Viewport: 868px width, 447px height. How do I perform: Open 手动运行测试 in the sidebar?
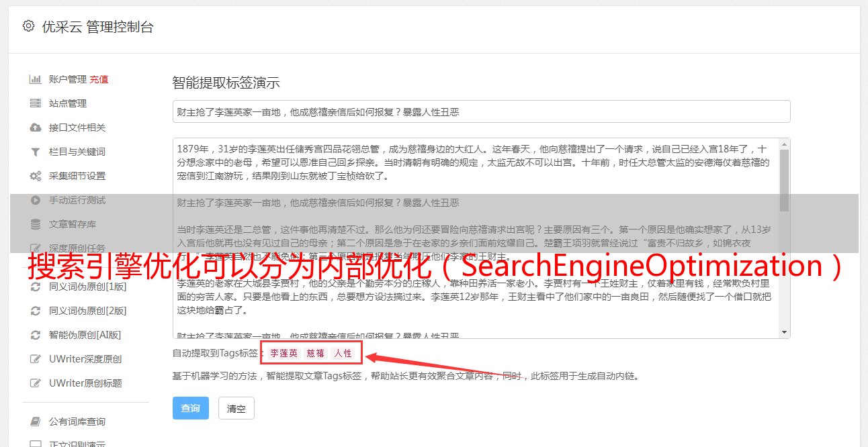click(77, 200)
